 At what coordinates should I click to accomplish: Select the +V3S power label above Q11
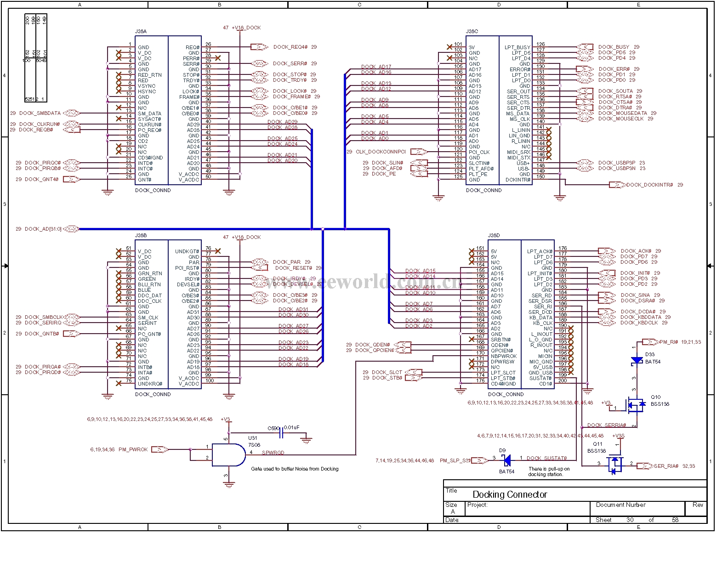pos(618,436)
